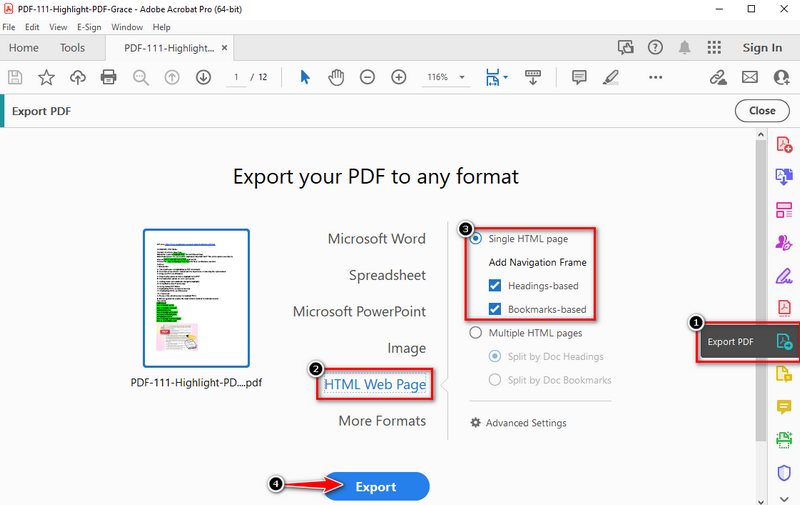Viewport: 800px width, 505px height.
Task: Zoom out with minus icon
Action: pos(367,77)
